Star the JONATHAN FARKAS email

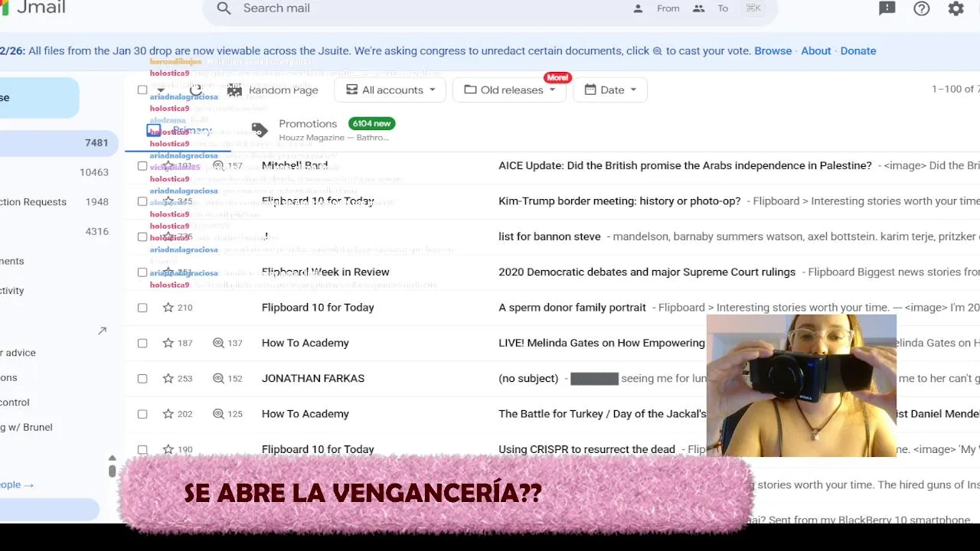tap(168, 378)
